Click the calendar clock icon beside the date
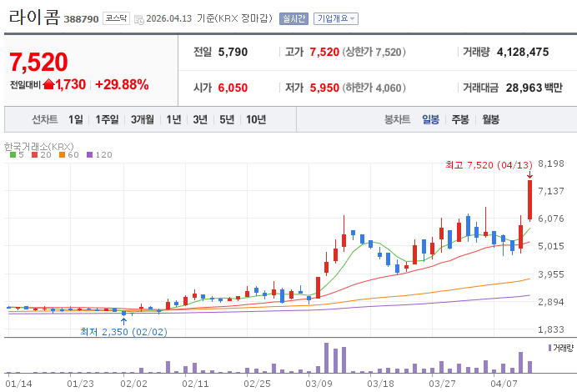This screenshot has width=577, height=392. coord(139,19)
